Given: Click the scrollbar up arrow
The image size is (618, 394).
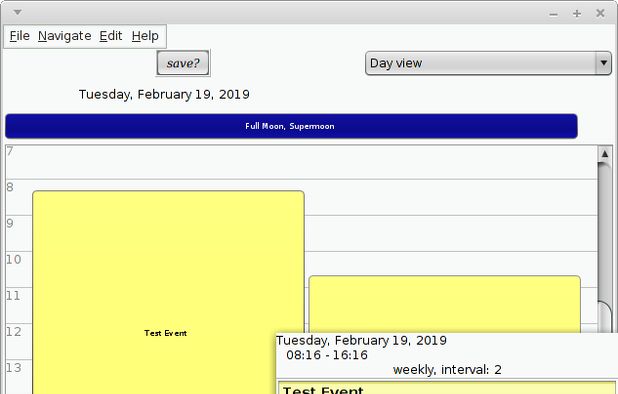Looking at the screenshot, I should tap(605, 154).
